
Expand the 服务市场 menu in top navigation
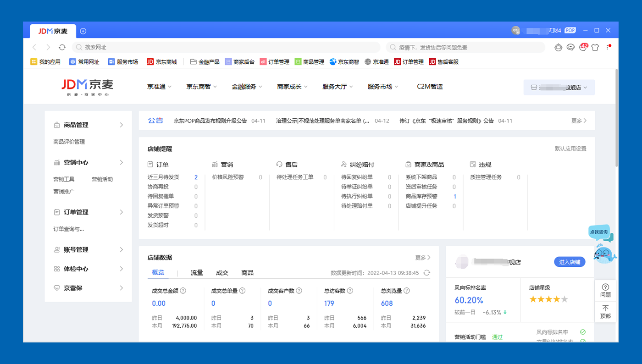[x=383, y=87]
